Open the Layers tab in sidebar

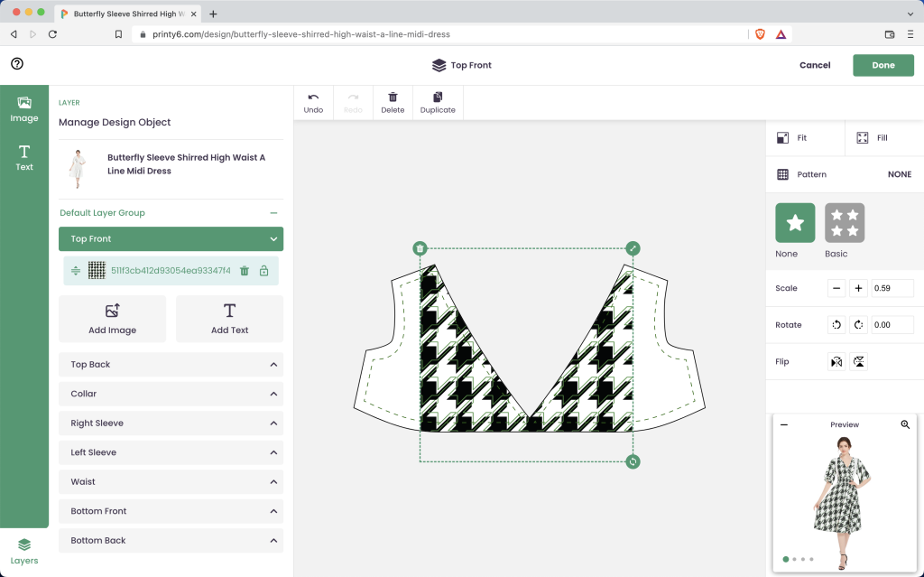click(24, 550)
